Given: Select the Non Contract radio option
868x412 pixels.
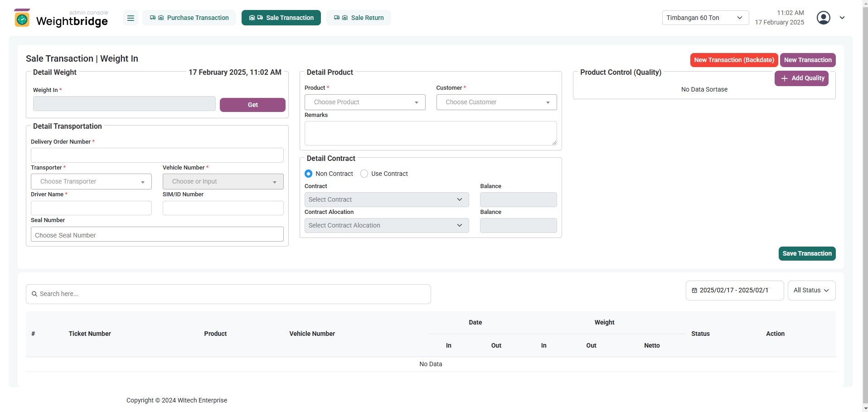Looking at the screenshot, I should click(x=309, y=174).
